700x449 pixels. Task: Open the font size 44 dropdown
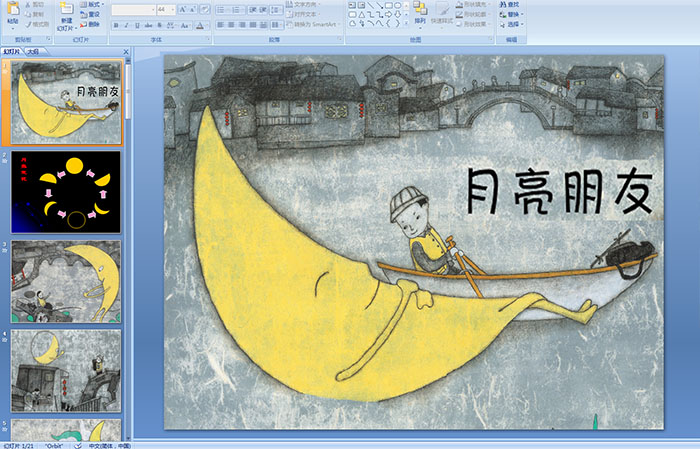172,9
